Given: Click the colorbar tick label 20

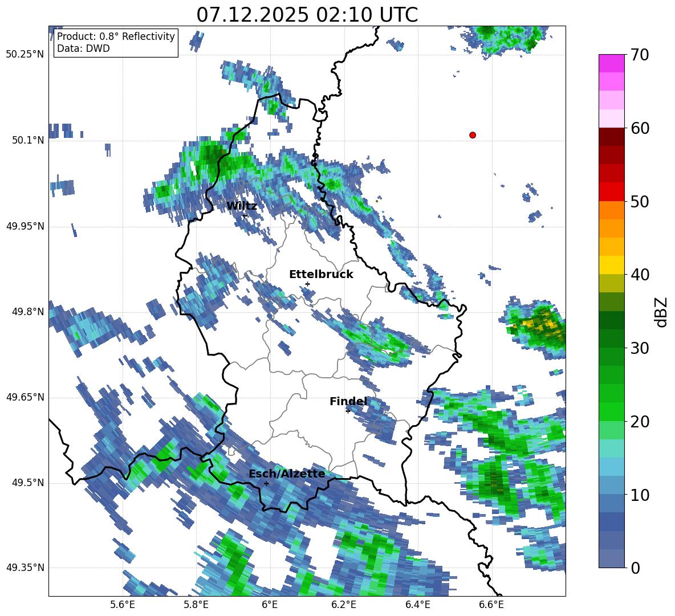Looking at the screenshot, I should coord(640,422).
